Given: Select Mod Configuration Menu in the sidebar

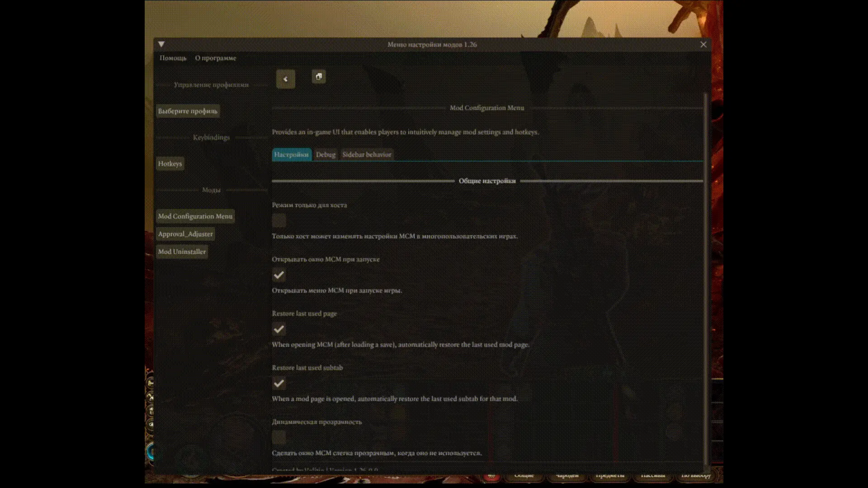Looking at the screenshot, I should [x=195, y=216].
